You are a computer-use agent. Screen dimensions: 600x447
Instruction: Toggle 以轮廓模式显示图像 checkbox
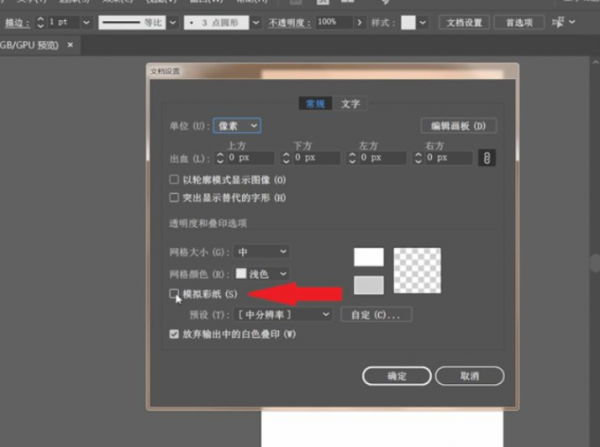174,179
